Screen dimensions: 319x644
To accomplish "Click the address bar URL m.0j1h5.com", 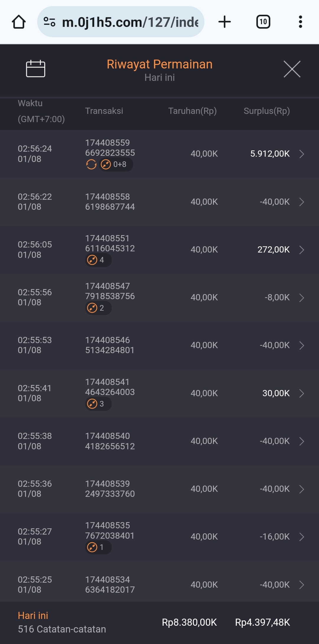I will 130,22.
